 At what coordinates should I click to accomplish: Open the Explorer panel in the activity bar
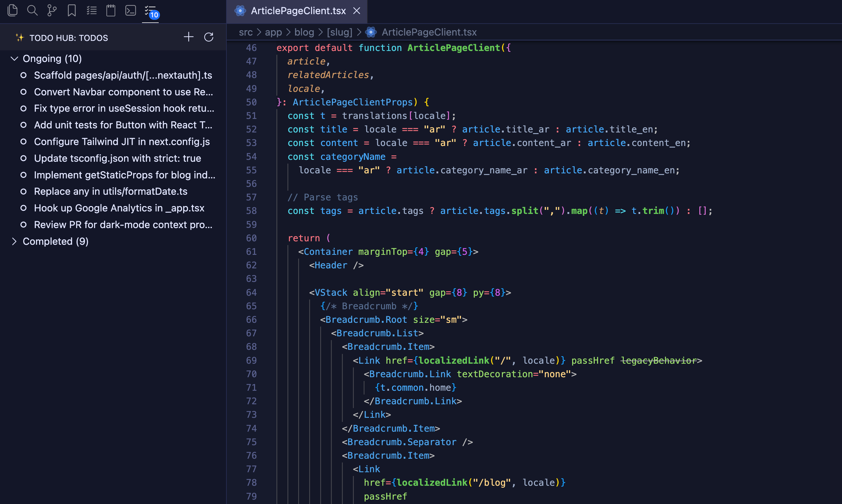[x=13, y=10]
